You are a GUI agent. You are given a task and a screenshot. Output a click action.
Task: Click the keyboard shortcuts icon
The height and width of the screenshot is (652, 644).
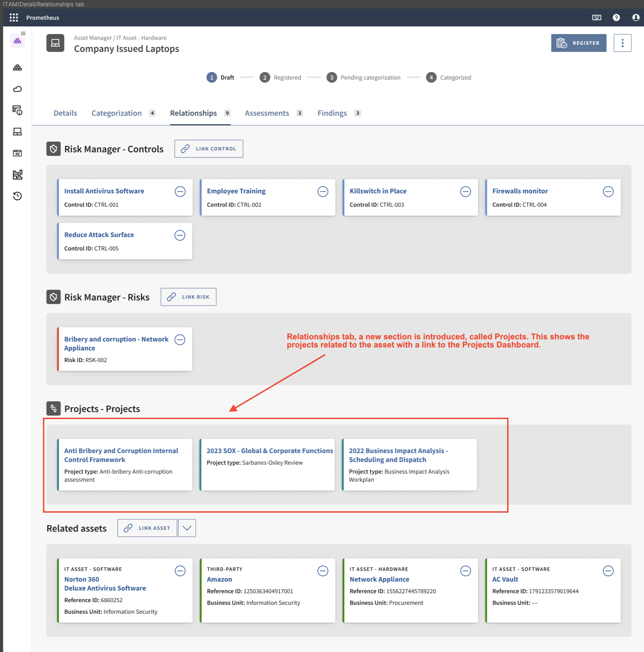coord(596,18)
